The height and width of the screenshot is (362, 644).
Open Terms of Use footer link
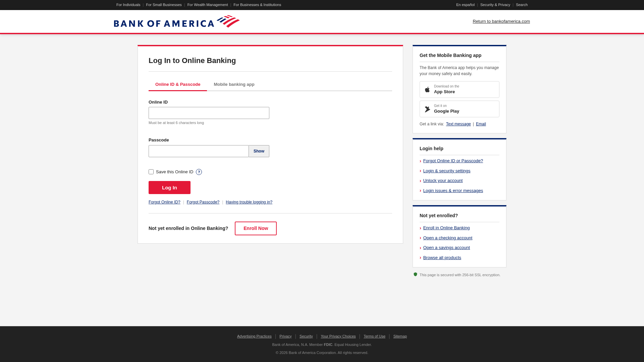[x=374, y=336]
